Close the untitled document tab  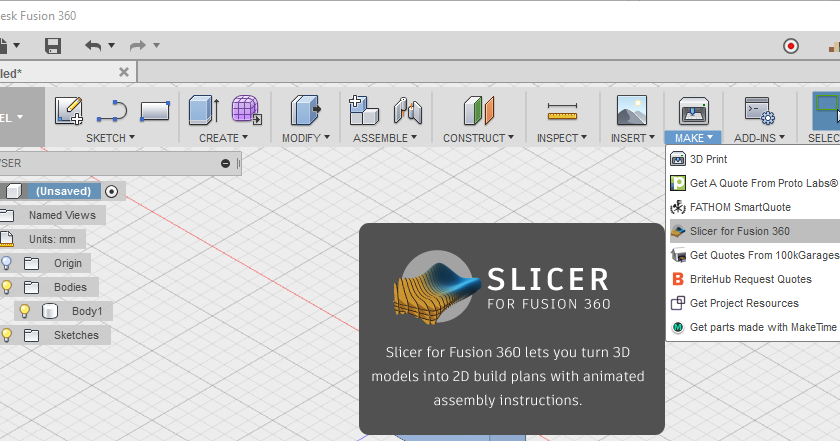124,72
